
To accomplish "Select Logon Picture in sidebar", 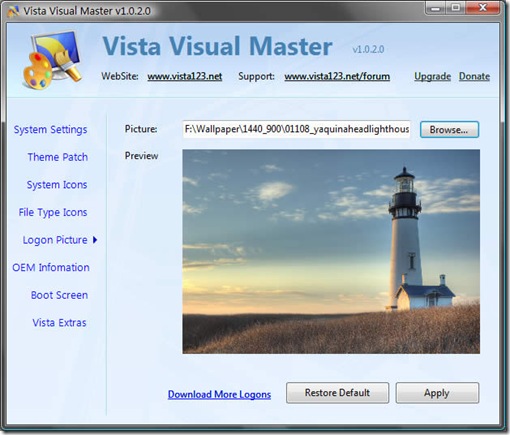I will click(x=55, y=240).
